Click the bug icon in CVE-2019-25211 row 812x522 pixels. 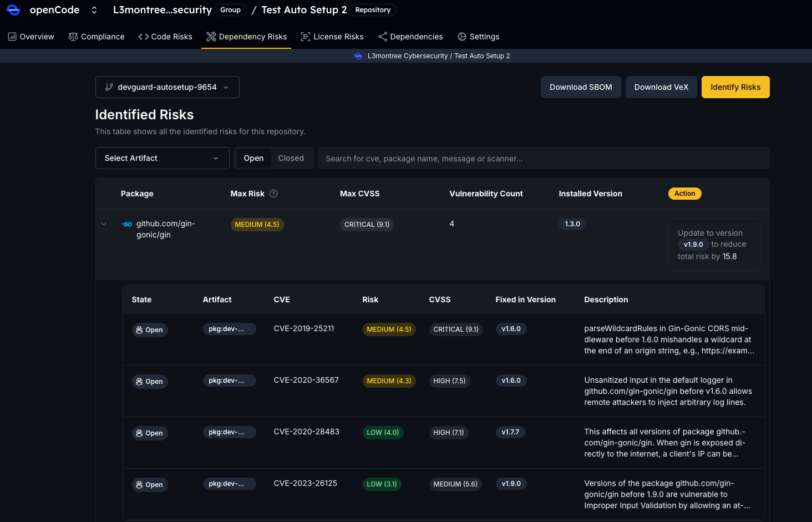(139, 330)
